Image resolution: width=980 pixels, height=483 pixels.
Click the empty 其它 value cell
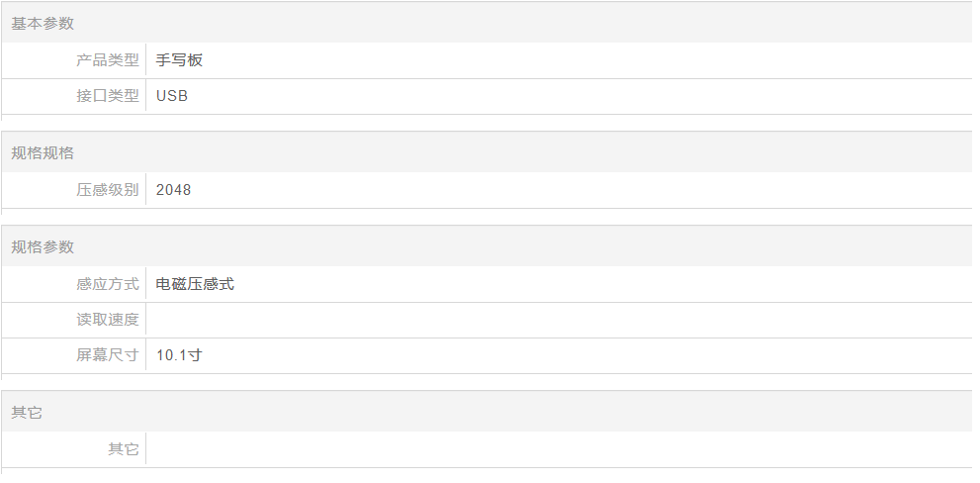[x=559, y=449]
